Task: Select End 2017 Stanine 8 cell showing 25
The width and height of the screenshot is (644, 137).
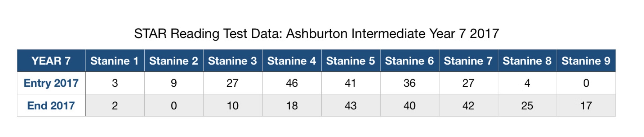Action: click(527, 106)
